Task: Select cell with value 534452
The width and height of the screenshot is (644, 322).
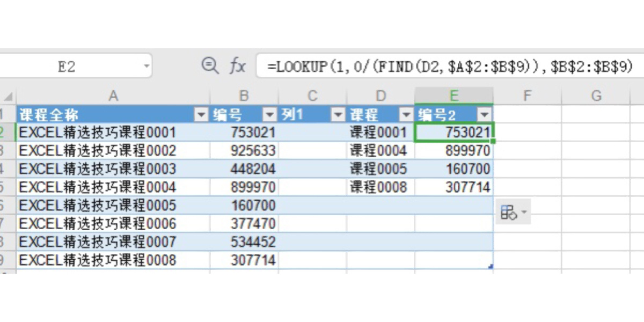Action: click(244, 241)
